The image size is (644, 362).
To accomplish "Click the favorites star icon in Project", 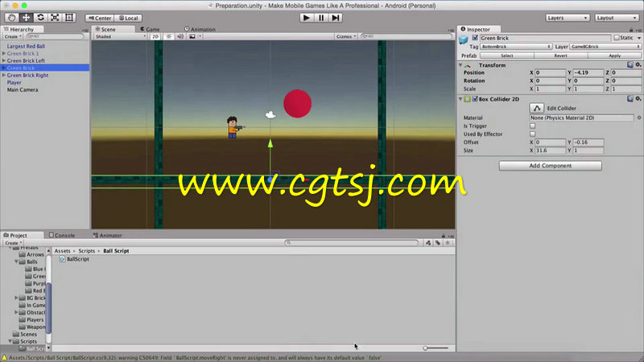I will (448, 243).
